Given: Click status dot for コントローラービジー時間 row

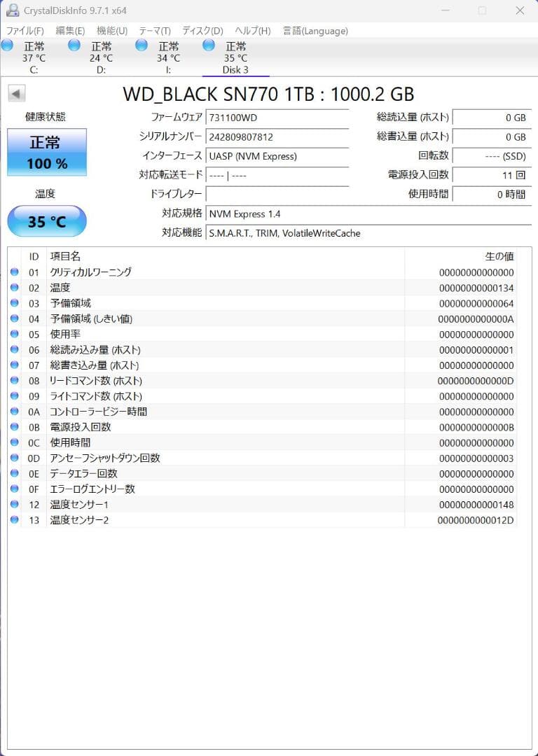Looking at the screenshot, I should [15, 412].
